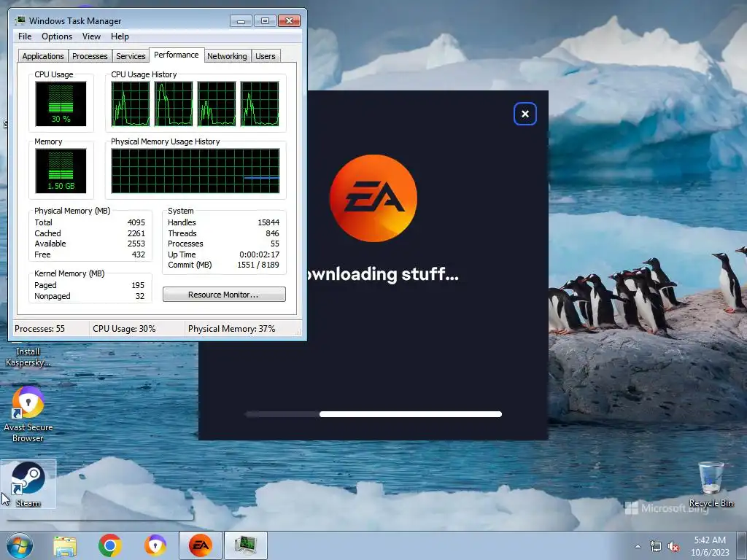Open the View menu in Task Manager

click(x=91, y=36)
